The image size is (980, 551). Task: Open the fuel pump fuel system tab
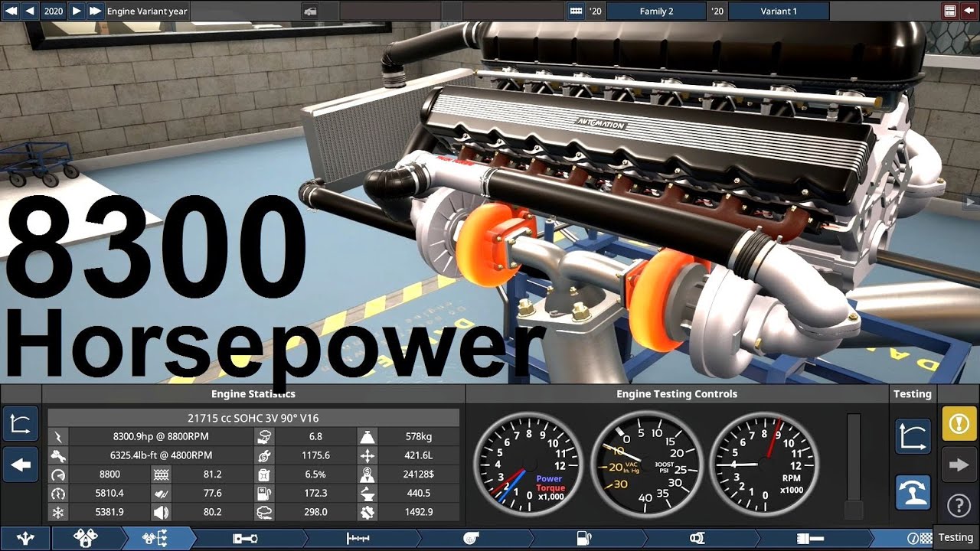click(583, 538)
